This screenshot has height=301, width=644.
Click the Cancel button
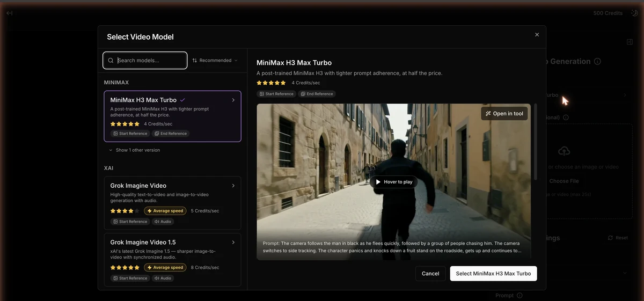pos(430,274)
